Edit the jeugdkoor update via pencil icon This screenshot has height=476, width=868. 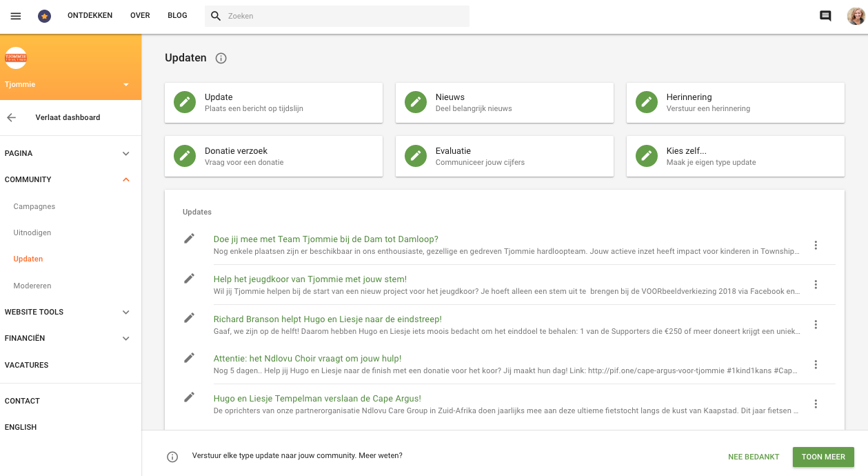[x=190, y=278]
